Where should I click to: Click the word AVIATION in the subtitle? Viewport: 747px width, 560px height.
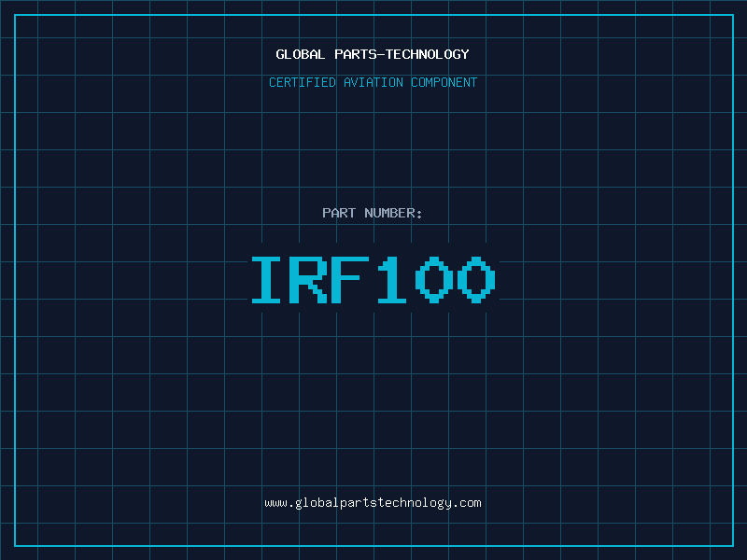pyautogui.click(x=373, y=82)
